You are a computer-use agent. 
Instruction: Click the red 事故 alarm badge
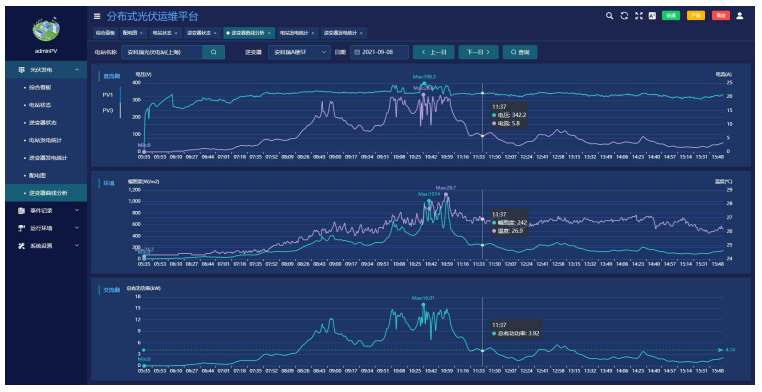721,16
